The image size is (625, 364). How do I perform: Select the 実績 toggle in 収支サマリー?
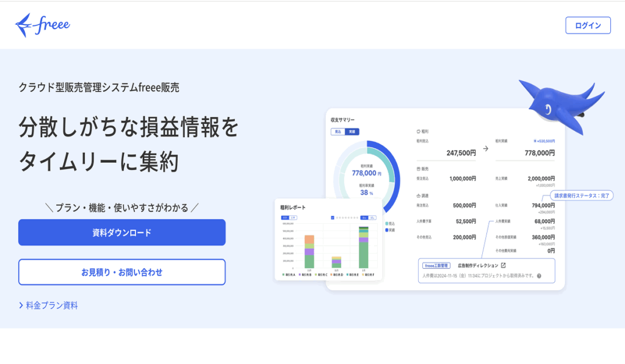point(352,132)
